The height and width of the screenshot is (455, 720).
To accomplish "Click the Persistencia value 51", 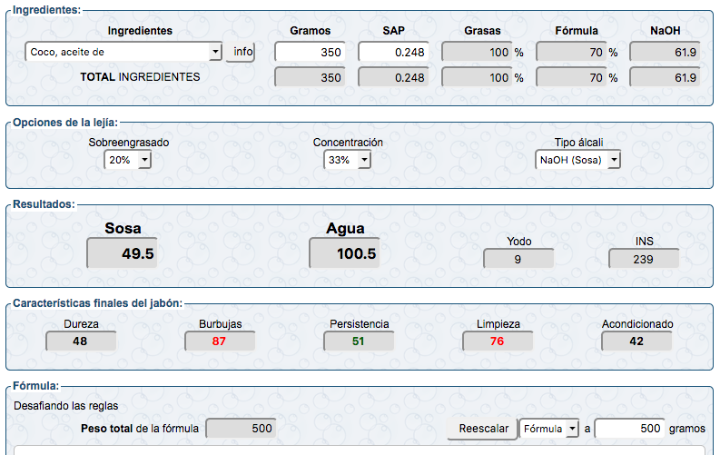I will click(358, 341).
